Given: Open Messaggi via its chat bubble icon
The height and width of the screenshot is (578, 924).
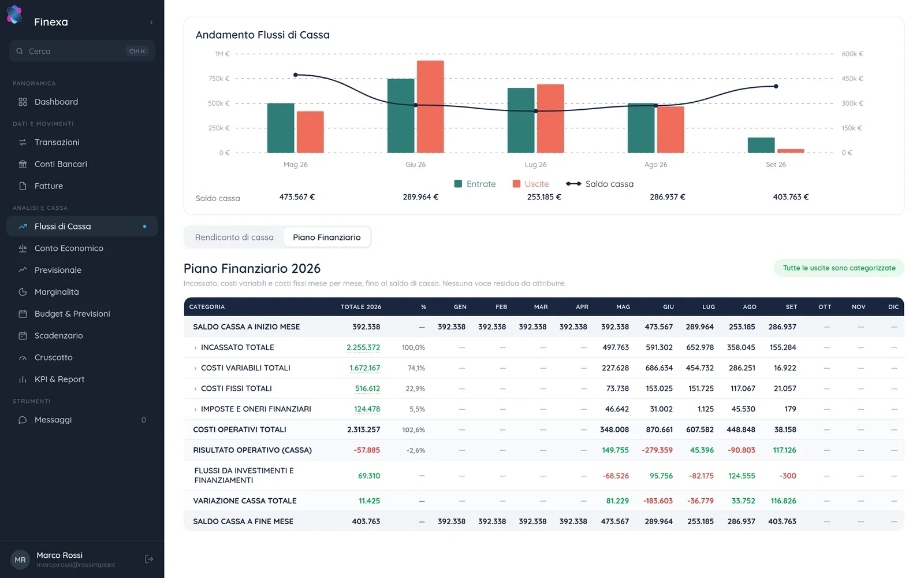Looking at the screenshot, I should tap(23, 420).
